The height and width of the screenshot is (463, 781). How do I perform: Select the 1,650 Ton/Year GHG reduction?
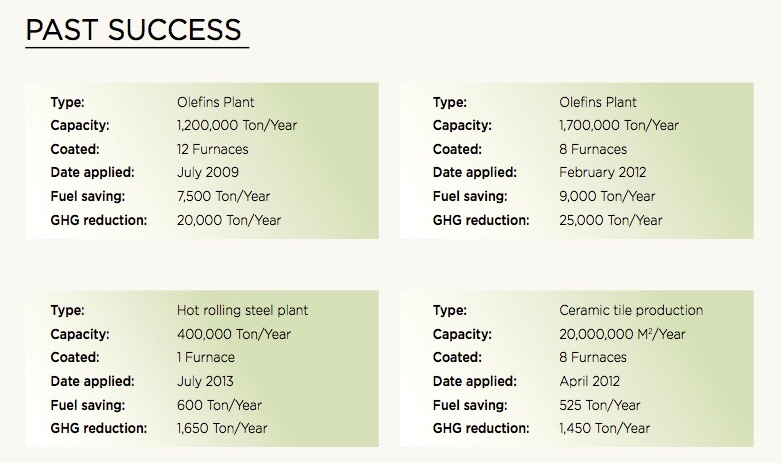click(222, 428)
